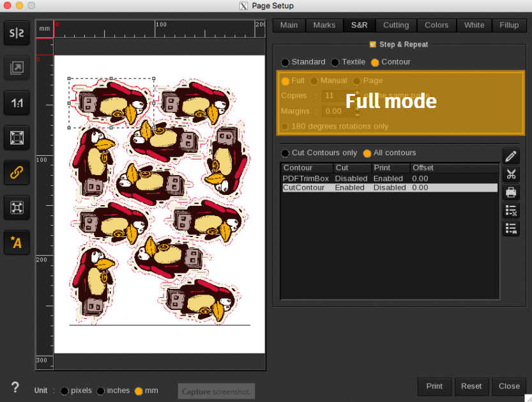
Task: Click the Capture screenshot button
Action: tap(217, 392)
